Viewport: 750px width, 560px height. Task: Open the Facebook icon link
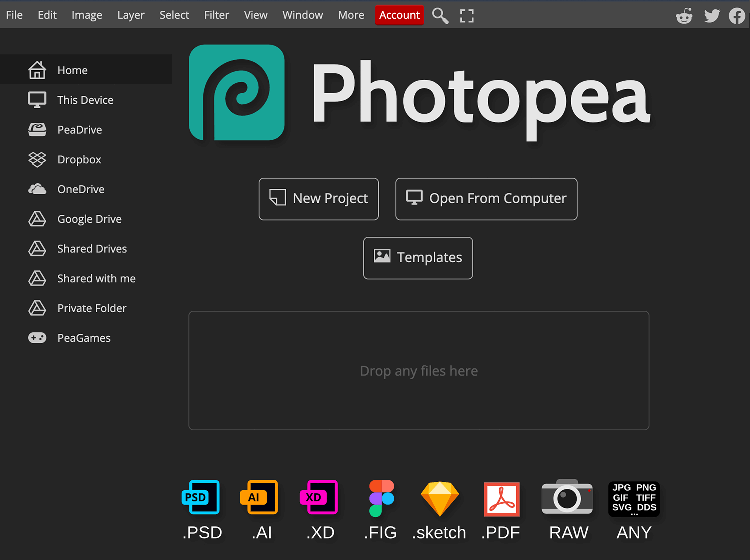point(737,16)
